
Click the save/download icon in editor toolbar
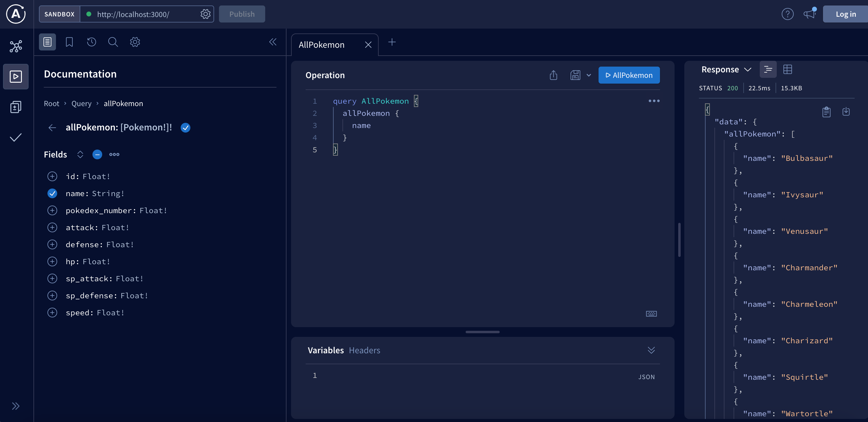pyautogui.click(x=575, y=75)
